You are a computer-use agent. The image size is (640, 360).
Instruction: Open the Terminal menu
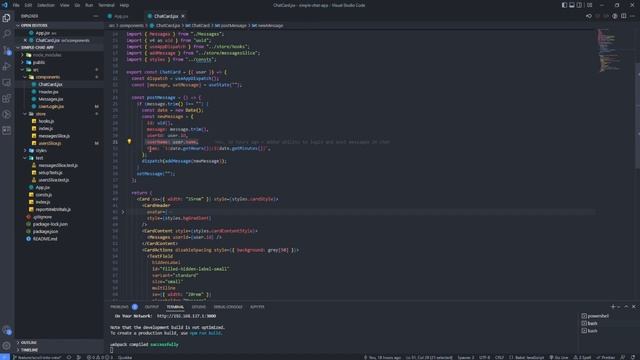[106, 5]
